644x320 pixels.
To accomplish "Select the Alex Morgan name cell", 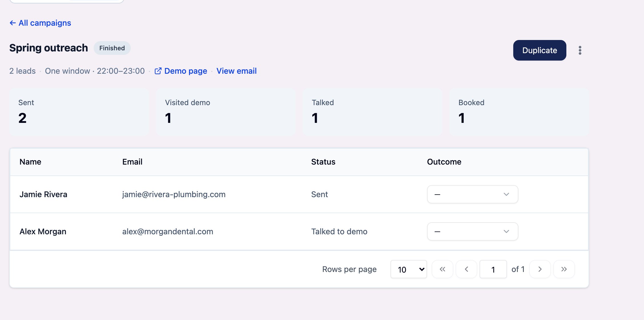I will click(43, 231).
